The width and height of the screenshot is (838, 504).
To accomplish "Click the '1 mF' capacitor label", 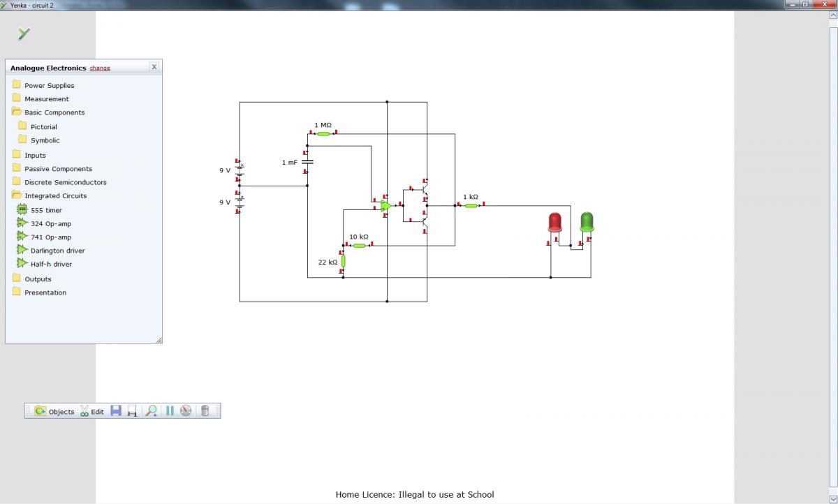I will tap(290, 162).
